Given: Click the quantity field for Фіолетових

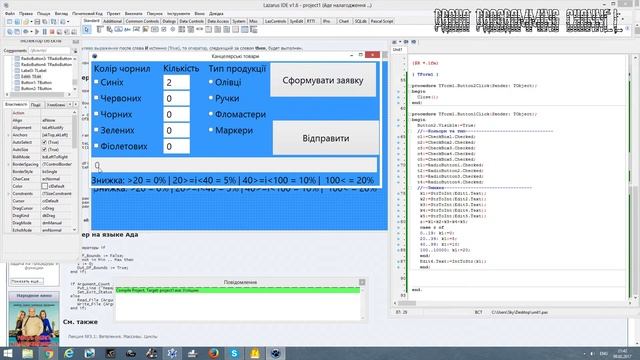Looking at the screenshot, I should point(176,146).
